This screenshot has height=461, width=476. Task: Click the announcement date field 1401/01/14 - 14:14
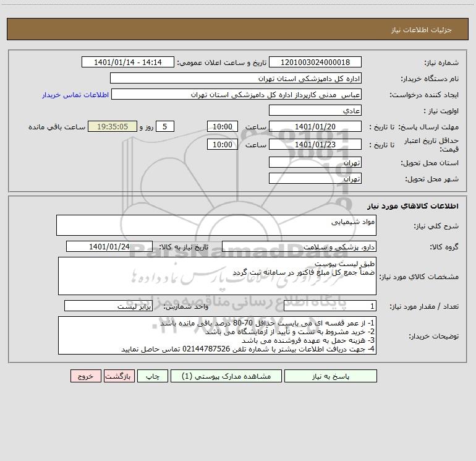pos(128,62)
